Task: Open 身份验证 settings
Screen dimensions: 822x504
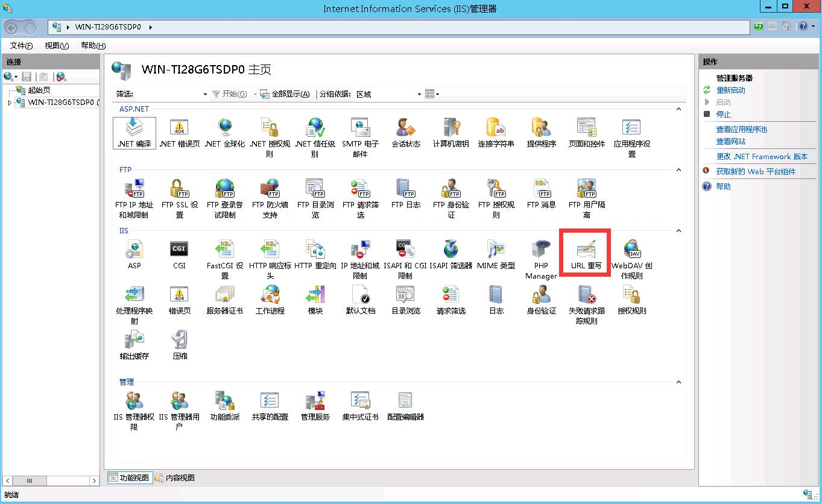Action: (x=540, y=298)
